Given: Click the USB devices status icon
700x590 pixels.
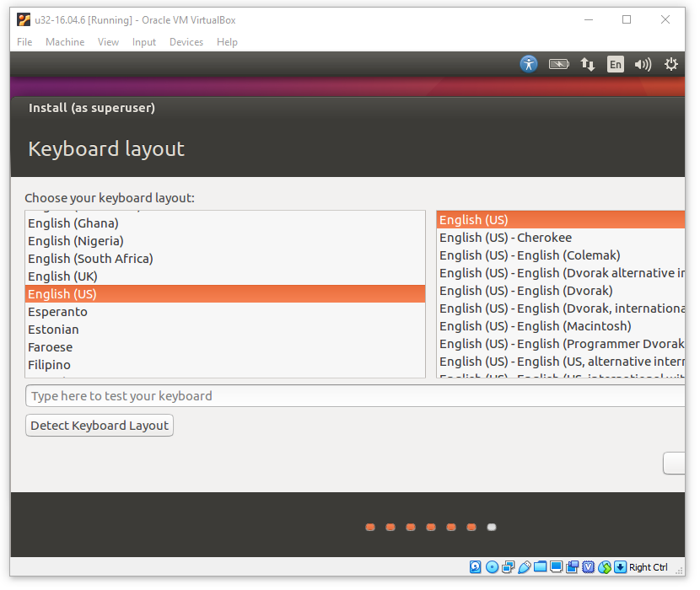Looking at the screenshot, I should (525, 567).
